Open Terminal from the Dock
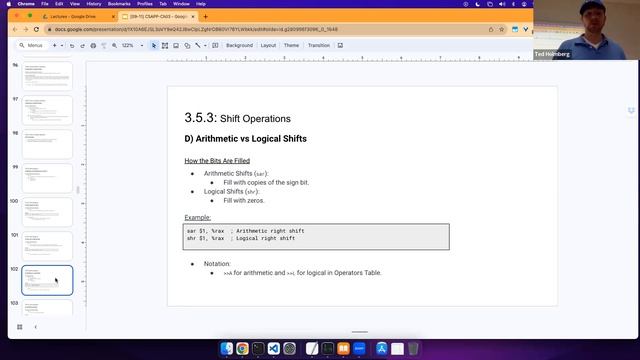The width and height of the screenshot is (640, 360). point(258,349)
